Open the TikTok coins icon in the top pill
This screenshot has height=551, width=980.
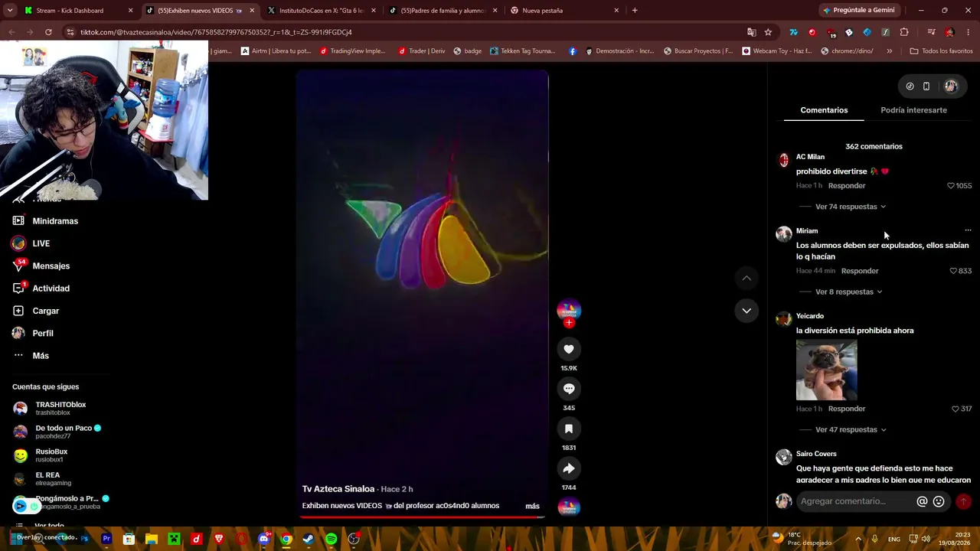click(x=910, y=86)
